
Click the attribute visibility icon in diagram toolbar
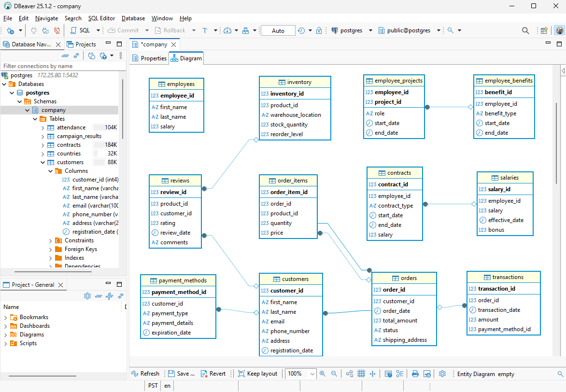point(388,374)
